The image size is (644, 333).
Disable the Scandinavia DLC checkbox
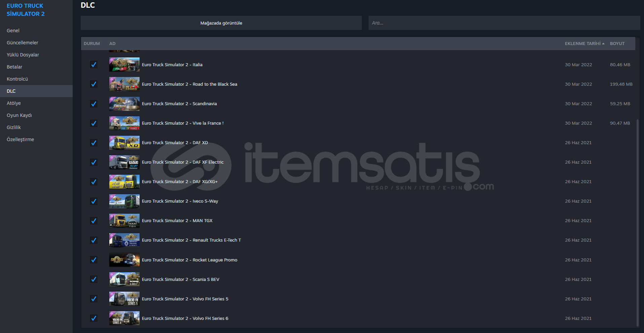tap(94, 103)
